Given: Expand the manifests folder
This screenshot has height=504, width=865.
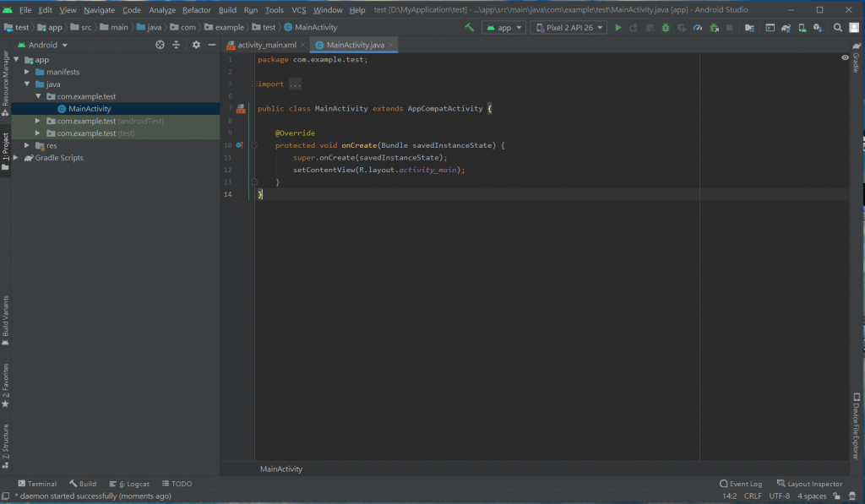Looking at the screenshot, I should [x=27, y=72].
